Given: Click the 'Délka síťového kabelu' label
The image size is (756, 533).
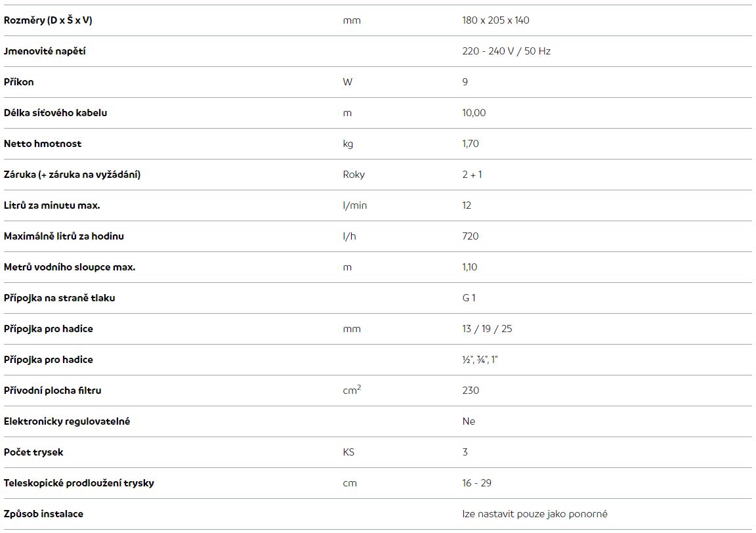Looking at the screenshot, I should (x=55, y=113).
